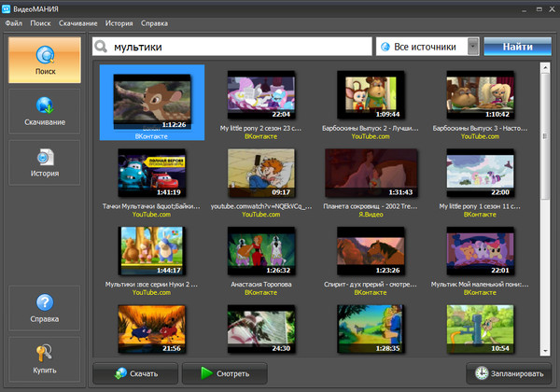This screenshot has height=392, width=560.
Task: Select the Нуки 1:44:17 cartoon thumbnail
Action: [151, 251]
